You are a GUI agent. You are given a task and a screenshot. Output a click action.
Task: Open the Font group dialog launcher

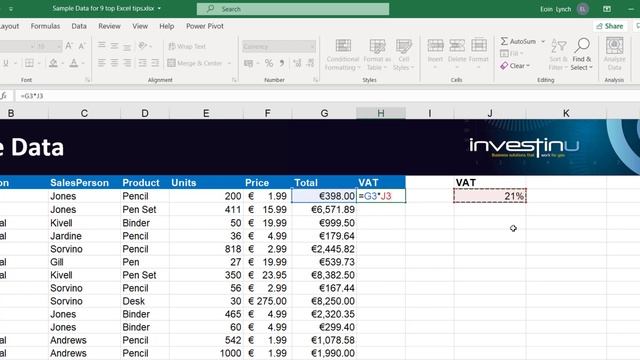click(x=87, y=80)
